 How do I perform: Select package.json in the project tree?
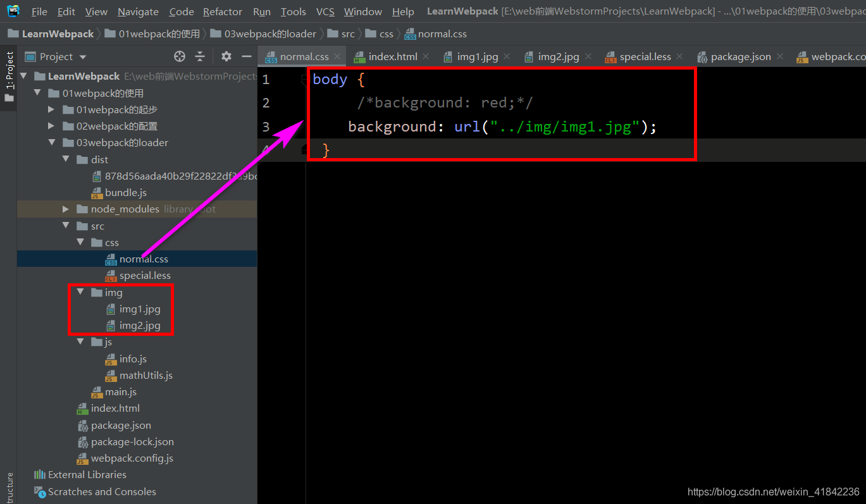point(121,425)
